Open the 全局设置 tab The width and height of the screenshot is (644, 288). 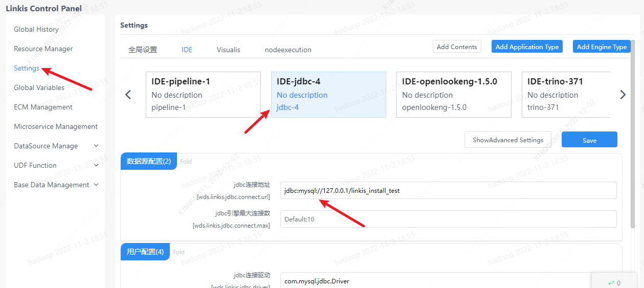point(143,50)
